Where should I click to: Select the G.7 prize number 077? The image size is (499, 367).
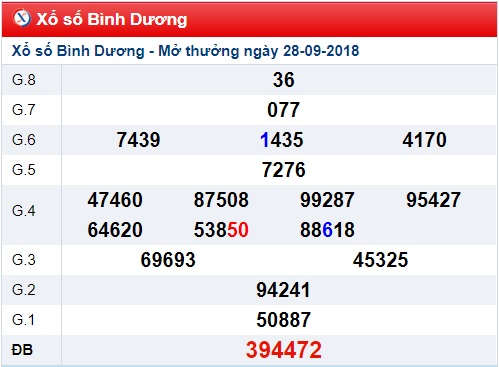pos(283,110)
